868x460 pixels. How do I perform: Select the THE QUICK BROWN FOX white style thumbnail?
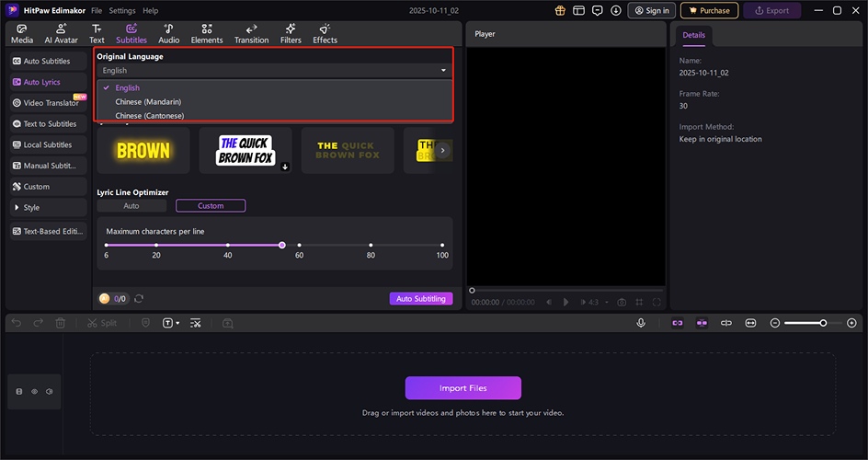pyautogui.click(x=246, y=150)
